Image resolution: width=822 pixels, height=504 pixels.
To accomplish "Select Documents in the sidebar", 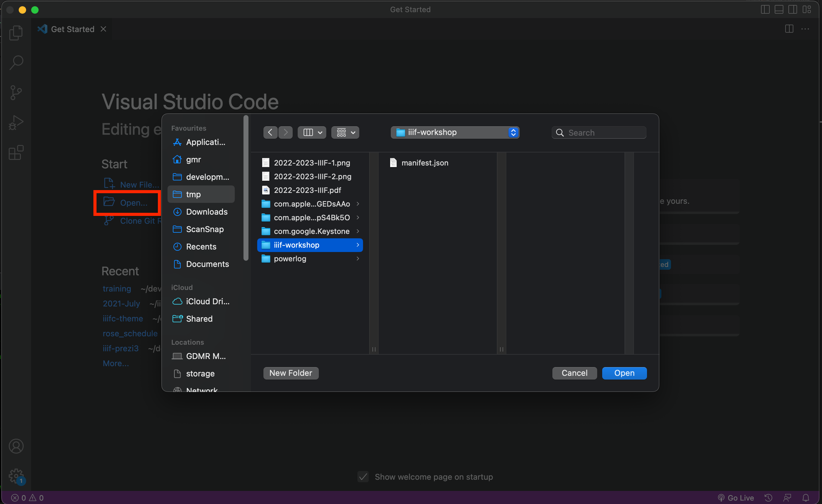I will pyautogui.click(x=201, y=264).
